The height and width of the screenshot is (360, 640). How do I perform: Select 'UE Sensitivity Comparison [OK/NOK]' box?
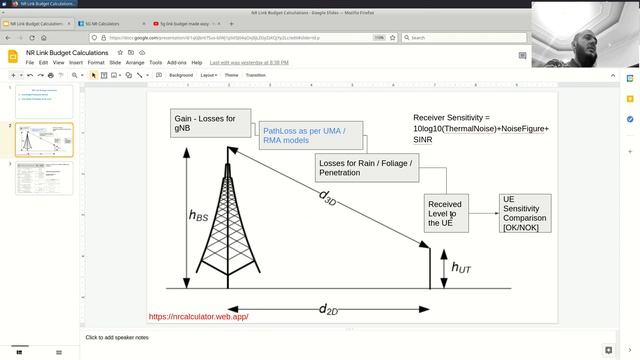coord(525,213)
